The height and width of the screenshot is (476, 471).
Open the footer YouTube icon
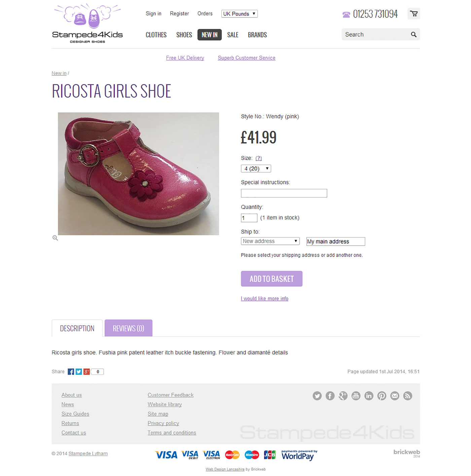pos(356,396)
